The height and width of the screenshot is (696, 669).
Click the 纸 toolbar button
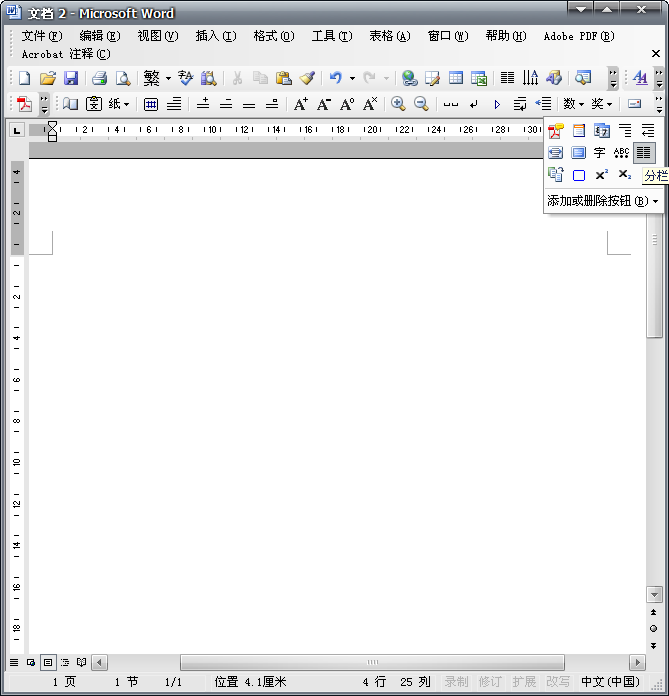(x=119, y=104)
